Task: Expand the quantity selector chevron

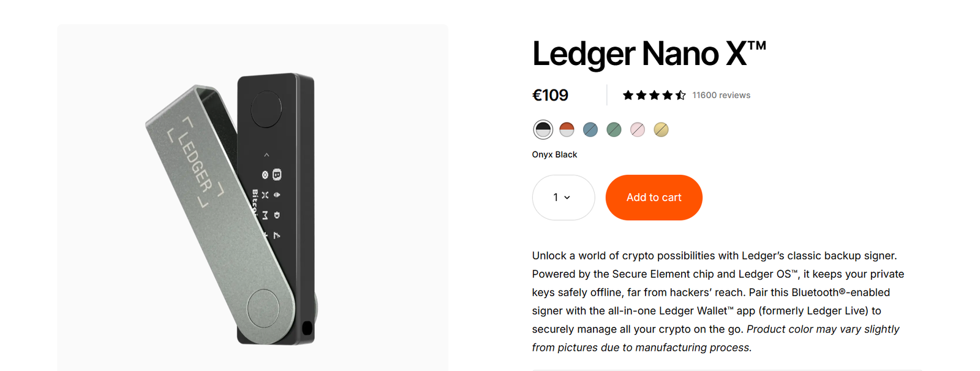Action: pos(568,197)
